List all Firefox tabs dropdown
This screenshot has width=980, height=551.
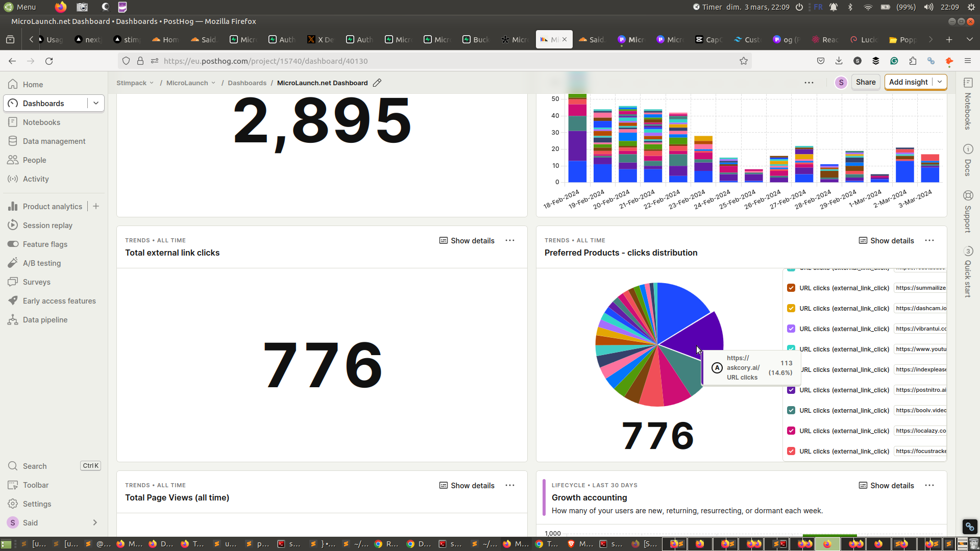(x=969, y=39)
